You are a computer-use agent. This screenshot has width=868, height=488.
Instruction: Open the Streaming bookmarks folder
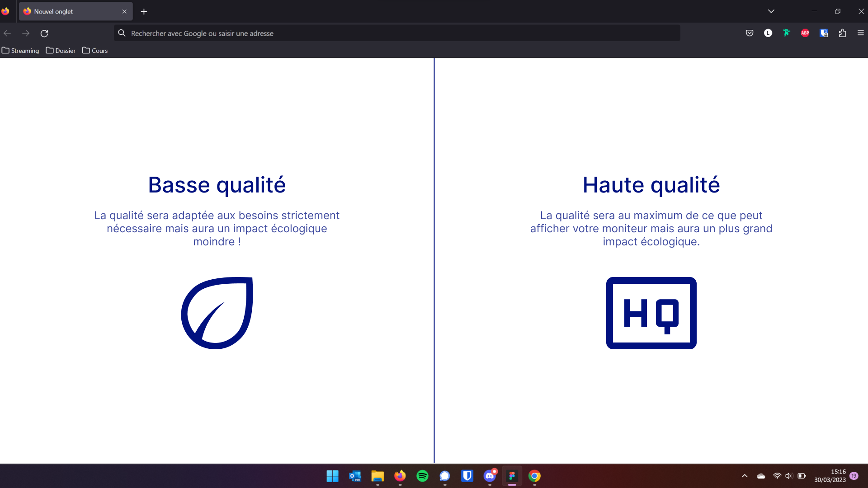(20, 51)
